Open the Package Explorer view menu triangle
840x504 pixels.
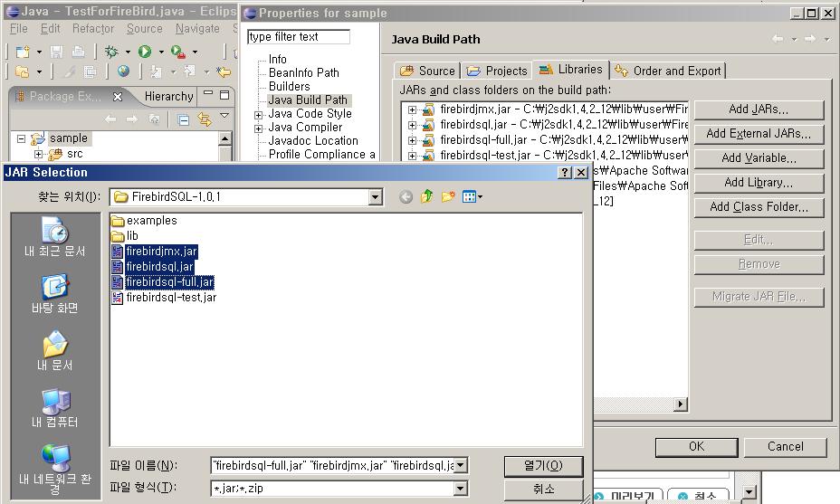[x=224, y=116]
